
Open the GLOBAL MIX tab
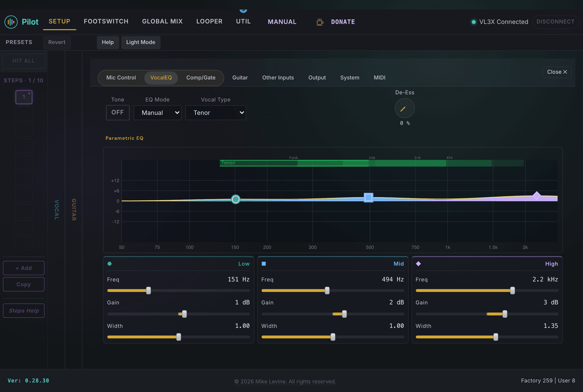pos(162,22)
